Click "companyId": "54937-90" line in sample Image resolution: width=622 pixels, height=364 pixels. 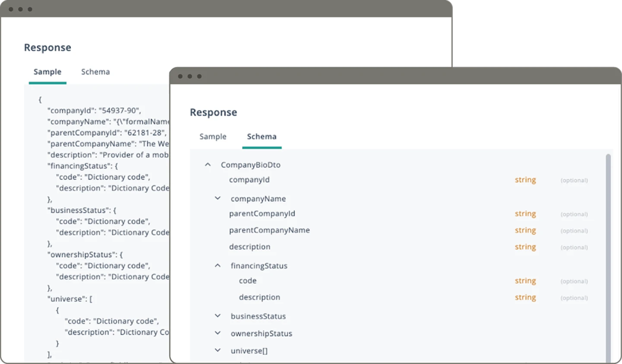94,111
